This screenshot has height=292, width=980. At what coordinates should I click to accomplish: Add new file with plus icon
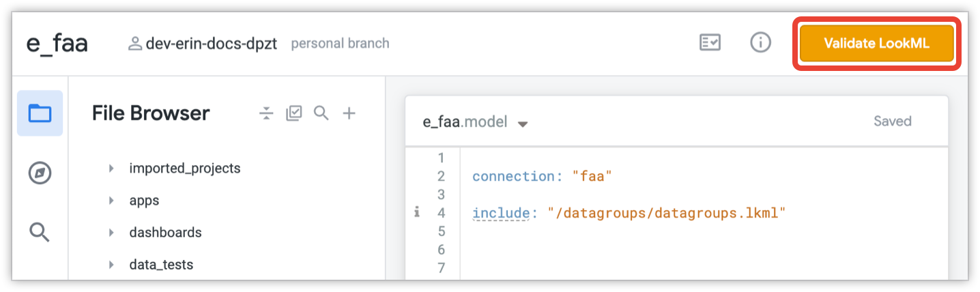[x=349, y=113]
